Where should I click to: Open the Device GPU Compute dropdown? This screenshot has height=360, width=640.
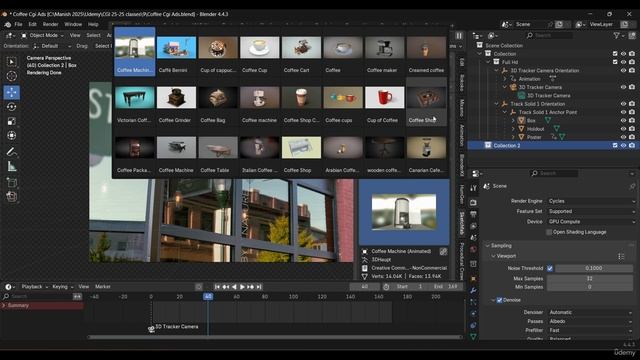[x=591, y=222]
